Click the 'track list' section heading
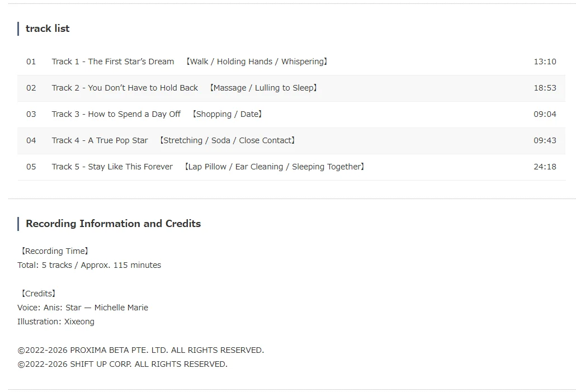576x392 pixels. (x=48, y=29)
